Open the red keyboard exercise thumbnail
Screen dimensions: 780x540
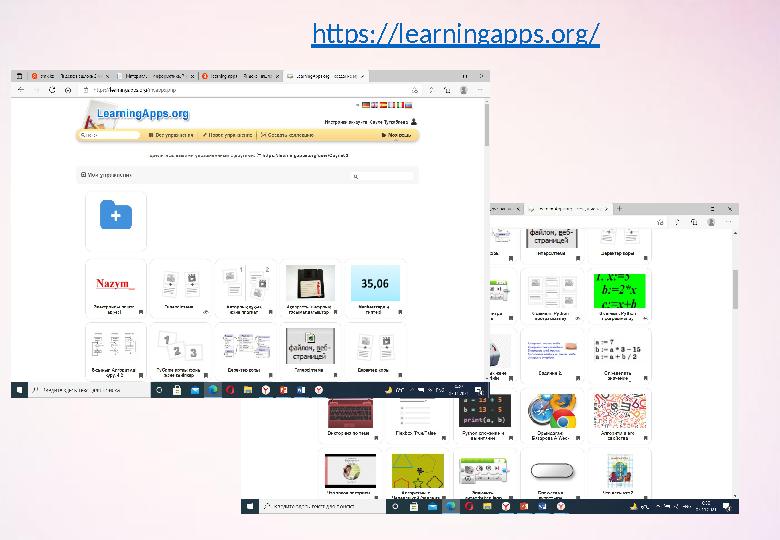350,413
